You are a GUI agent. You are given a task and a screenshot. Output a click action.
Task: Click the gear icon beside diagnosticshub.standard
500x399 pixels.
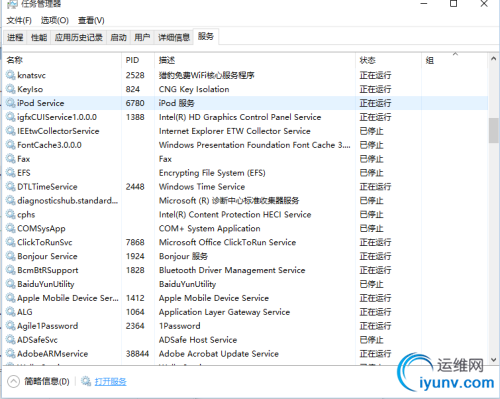point(11,200)
